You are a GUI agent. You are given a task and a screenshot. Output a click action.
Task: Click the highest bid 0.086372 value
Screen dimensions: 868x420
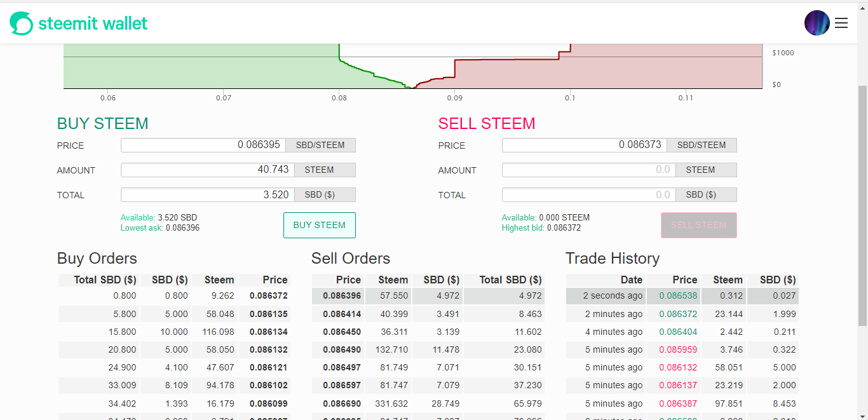(x=564, y=227)
